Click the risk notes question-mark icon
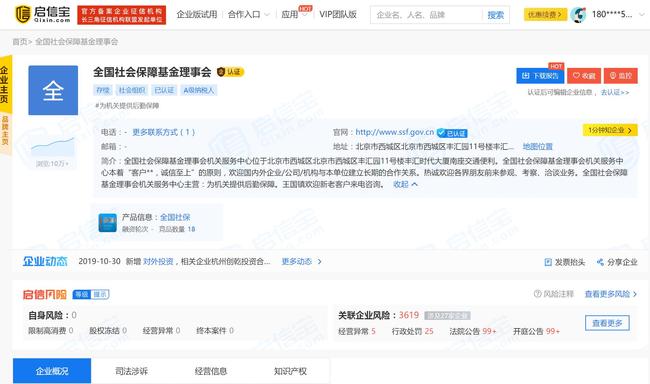 pos(537,294)
